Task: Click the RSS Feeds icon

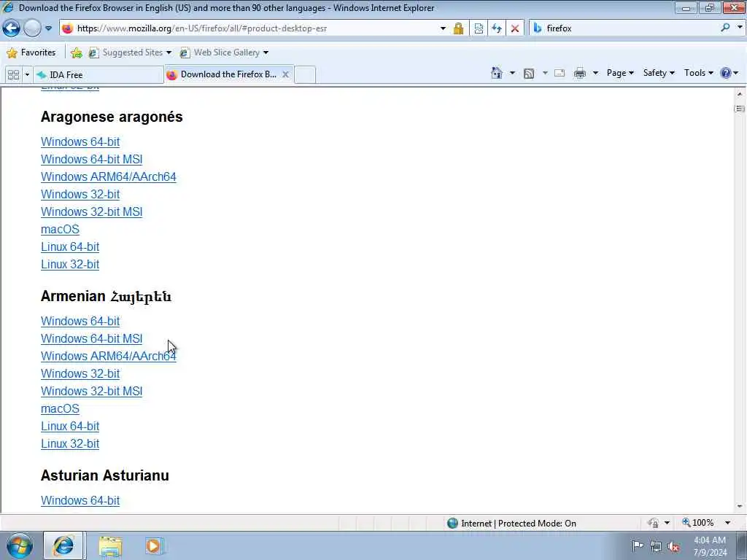Action: click(529, 73)
